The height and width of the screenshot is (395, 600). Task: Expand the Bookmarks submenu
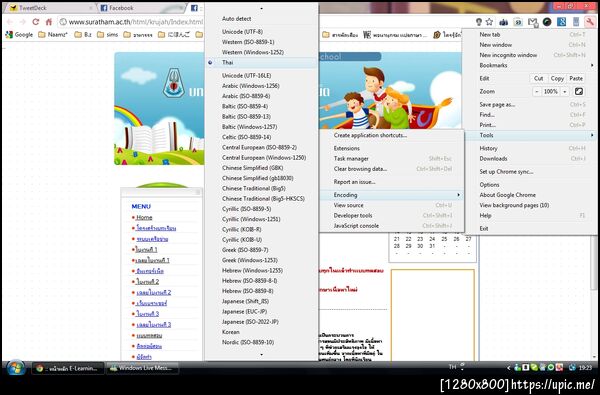pos(530,65)
